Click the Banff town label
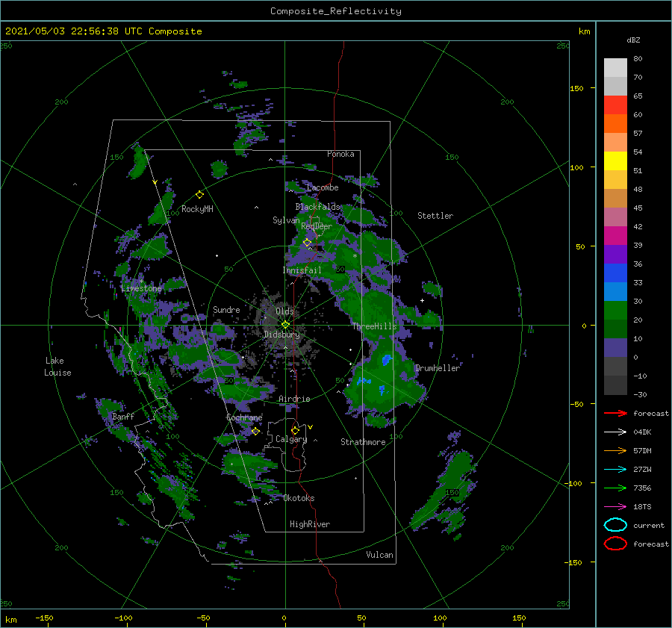This screenshot has width=672, height=628. (123, 417)
